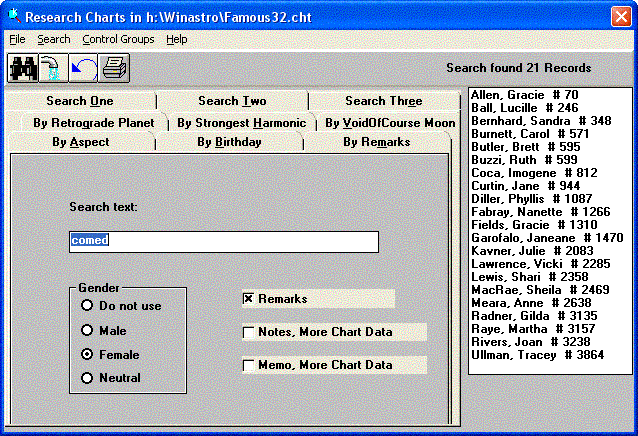638x436 pixels.
Task: Select the Male gender radio button
Action: [x=88, y=330]
